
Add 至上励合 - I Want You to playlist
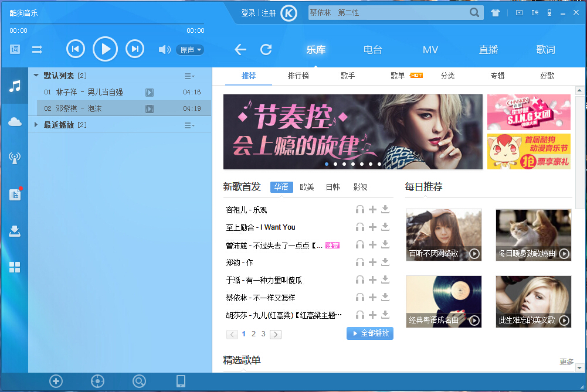point(372,227)
